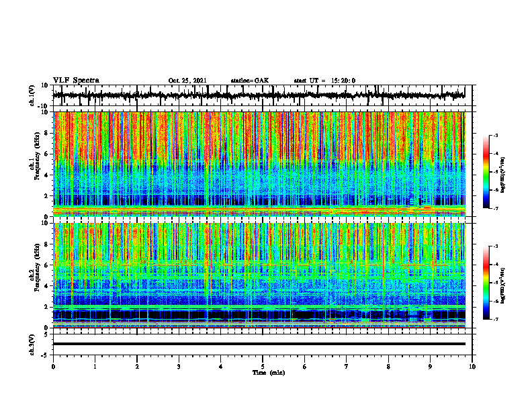This screenshot has width=532, height=411.
Task: Click the "-7" label on ch.1 colorbar
Action: pyautogui.click(x=495, y=208)
